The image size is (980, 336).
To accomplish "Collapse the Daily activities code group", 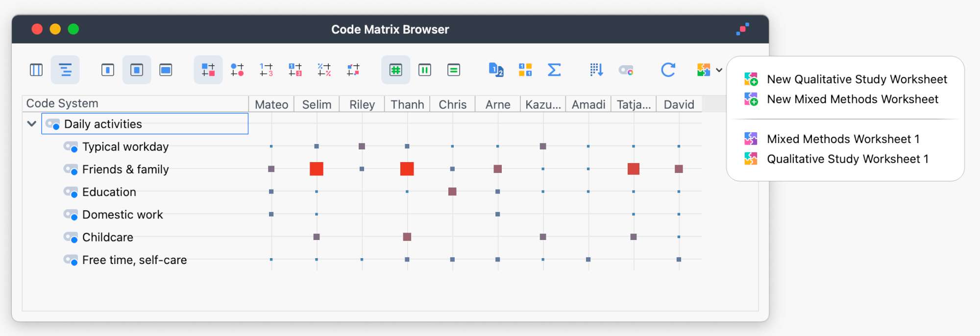I will [32, 124].
